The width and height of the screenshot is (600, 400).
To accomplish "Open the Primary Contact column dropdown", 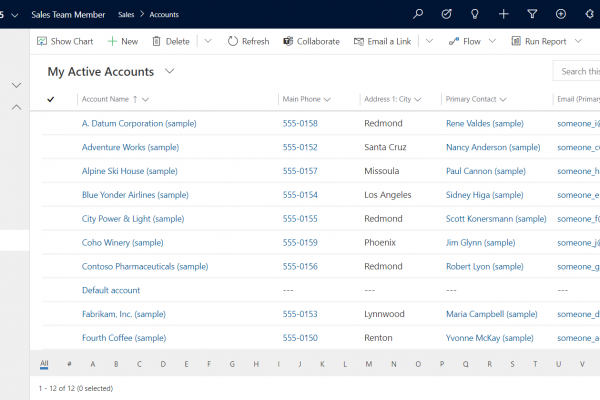I will [503, 100].
